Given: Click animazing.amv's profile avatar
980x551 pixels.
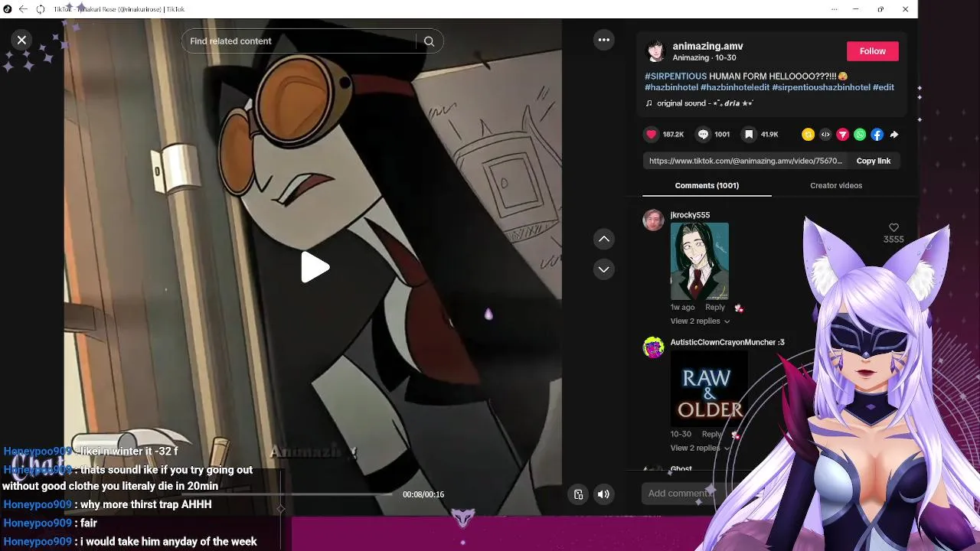Looking at the screenshot, I should pyautogui.click(x=655, y=51).
